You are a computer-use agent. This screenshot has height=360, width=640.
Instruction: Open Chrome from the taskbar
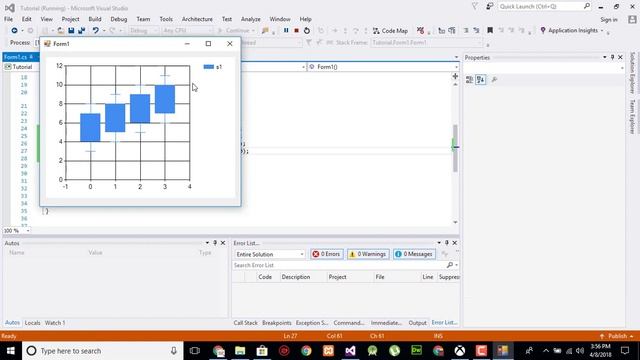(x=306, y=351)
